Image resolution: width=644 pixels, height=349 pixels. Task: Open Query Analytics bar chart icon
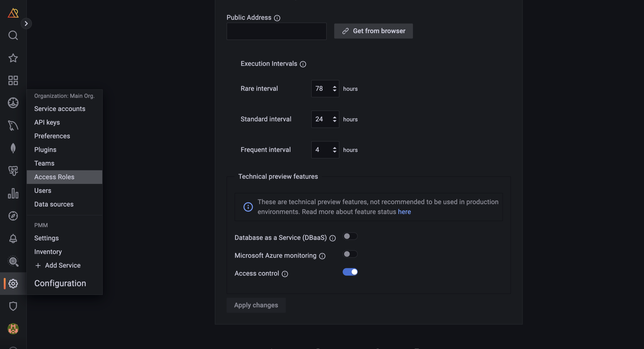(13, 193)
